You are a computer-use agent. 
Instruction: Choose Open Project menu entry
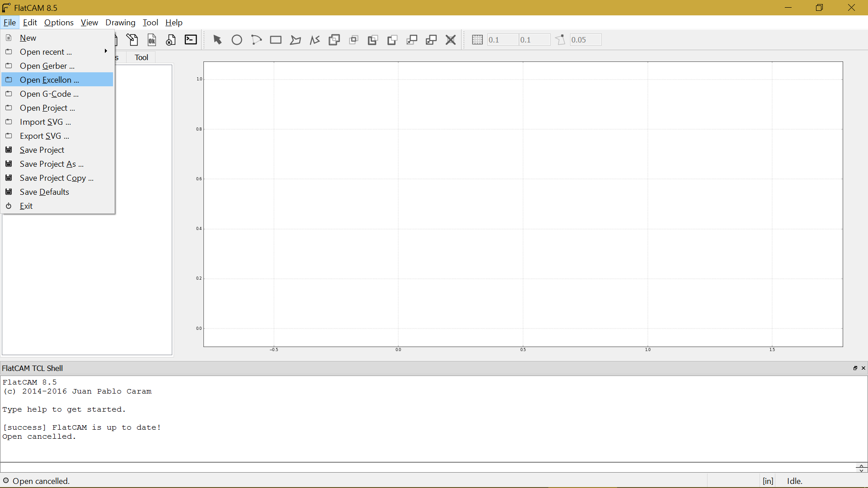57,108
